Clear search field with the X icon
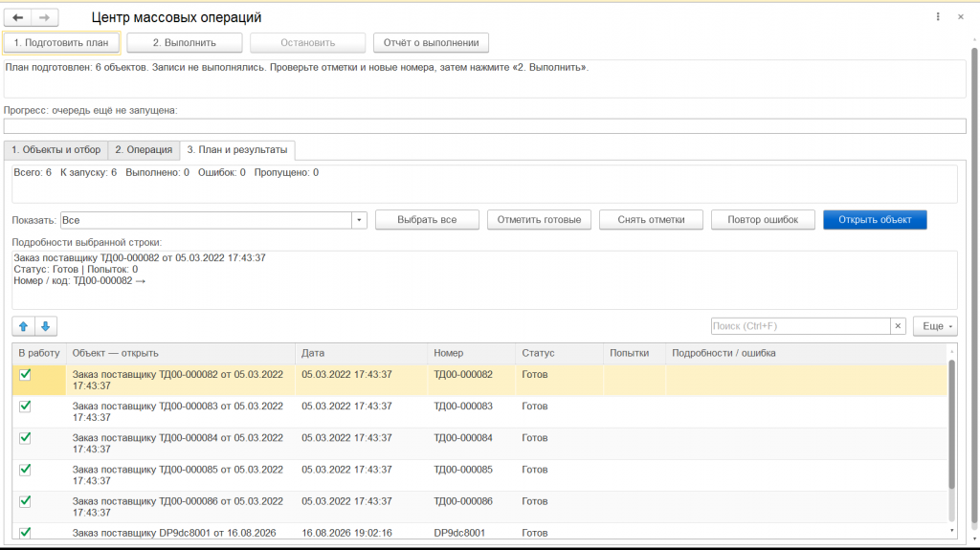Image resolution: width=980 pixels, height=550 pixels. (x=898, y=326)
